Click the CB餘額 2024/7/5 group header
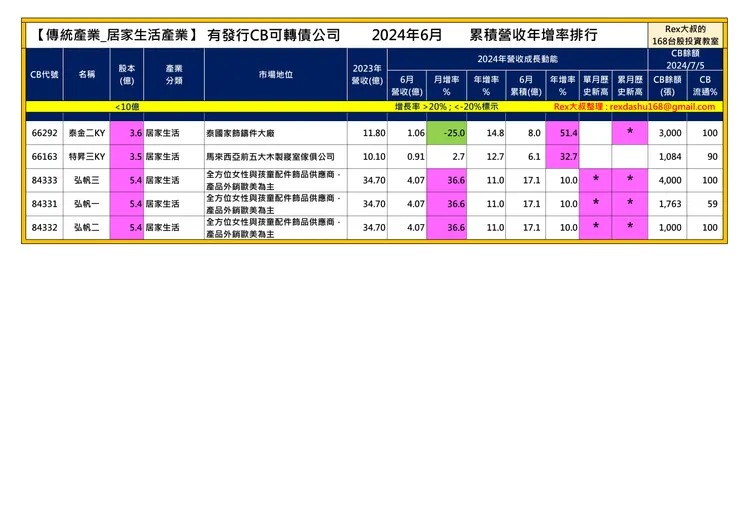 tap(685, 59)
